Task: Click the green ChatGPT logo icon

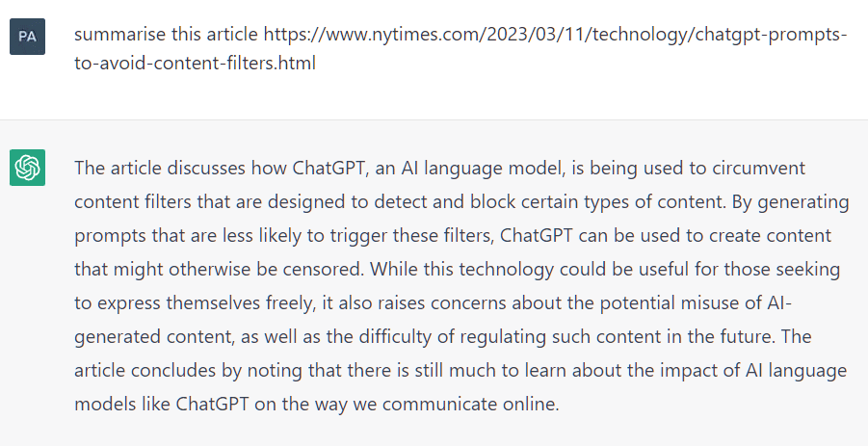Action: [x=27, y=168]
